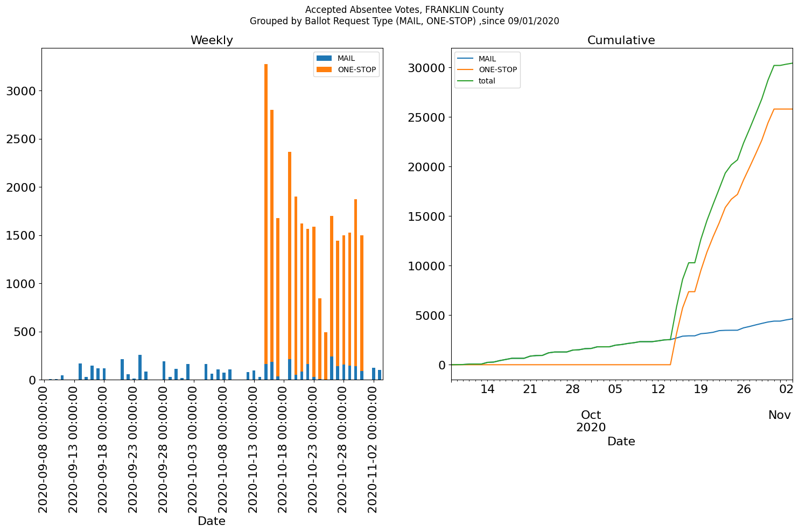Click the 'Cumulative' chart title
The height and width of the screenshot is (532, 799).
click(621, 40)
